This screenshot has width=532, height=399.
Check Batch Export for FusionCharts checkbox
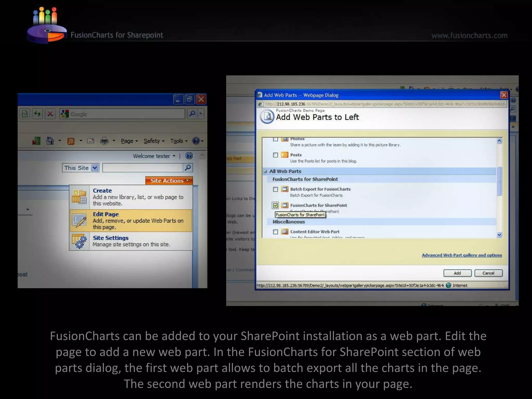(276, 189)
